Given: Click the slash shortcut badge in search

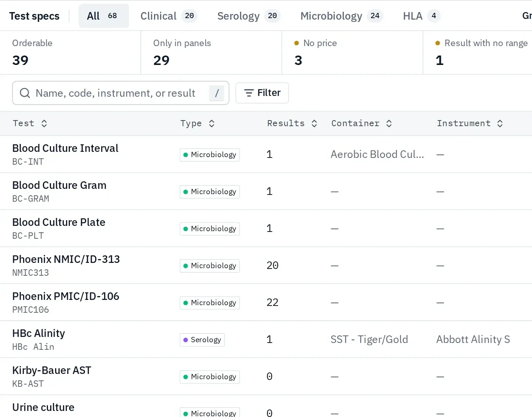Looking at the screenshot, I should pos(217,93).
